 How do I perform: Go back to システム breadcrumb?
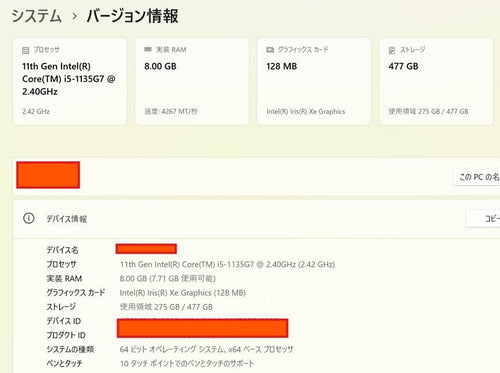(37, 16)
